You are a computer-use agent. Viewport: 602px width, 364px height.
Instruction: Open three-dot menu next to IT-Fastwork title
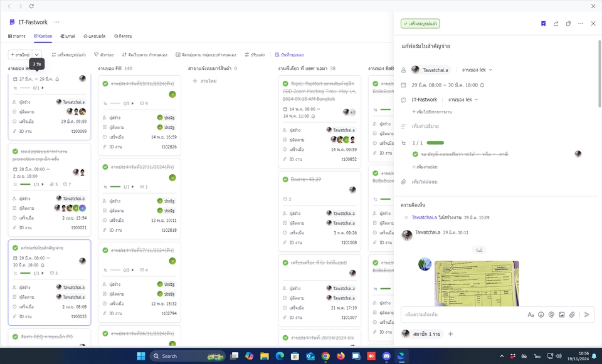(x=57, y=23)
